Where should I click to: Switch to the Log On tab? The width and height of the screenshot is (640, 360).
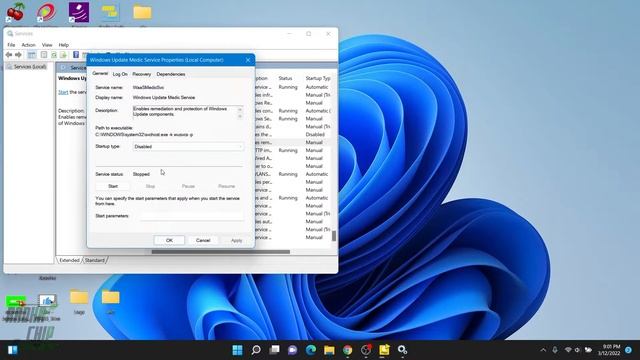tap(120, 74)
